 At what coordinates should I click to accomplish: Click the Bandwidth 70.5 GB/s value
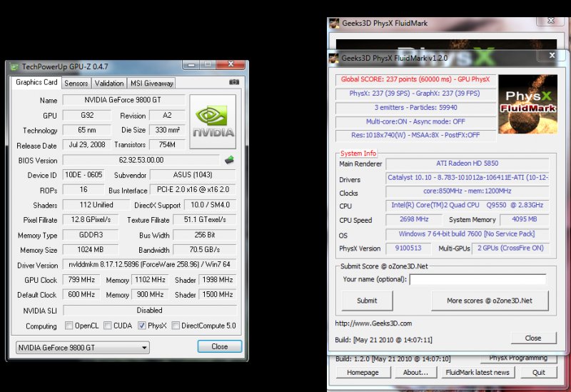click(205, 250)
